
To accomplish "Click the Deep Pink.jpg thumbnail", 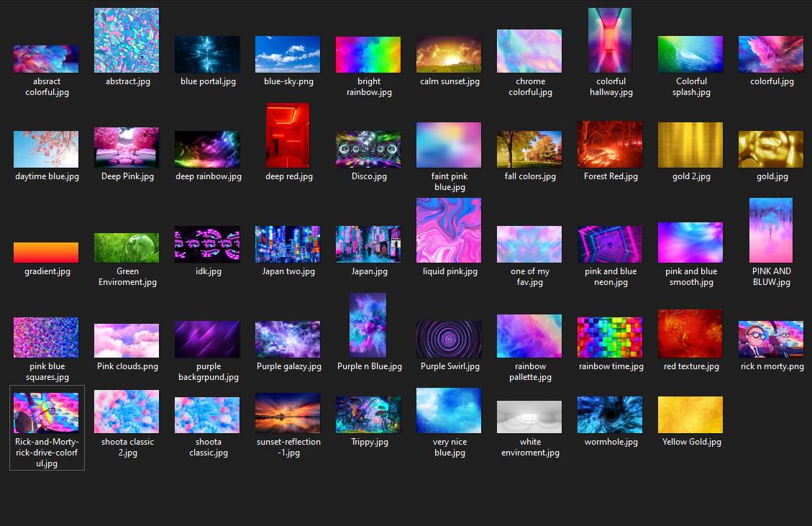I will [127, 148].
